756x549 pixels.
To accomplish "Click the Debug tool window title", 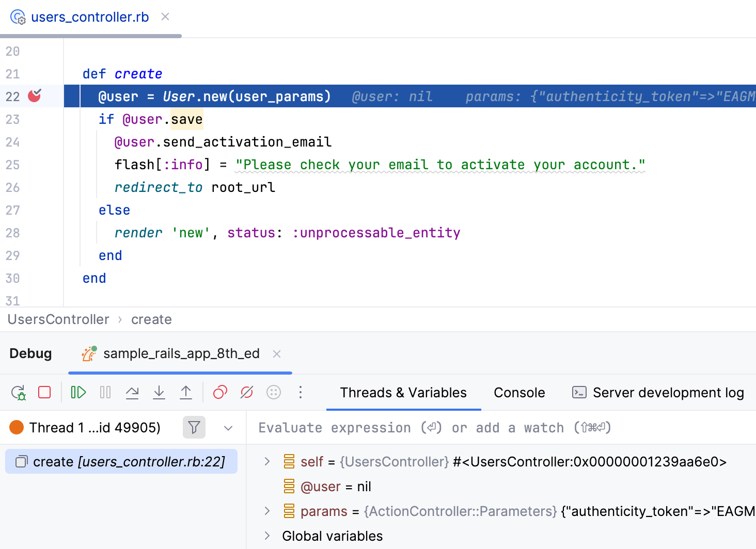I will (30, 353).
